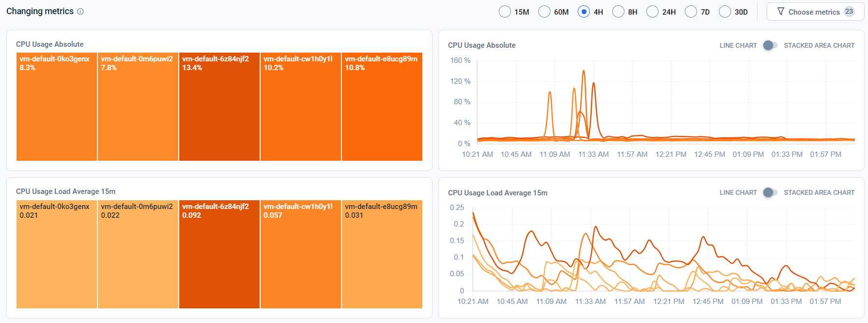This screenshot has height=323, width=868.
Task: Click vm-default-6z84njf2 tile showing 13.4%
Action: pyautogui.click(x=219, y=107)
